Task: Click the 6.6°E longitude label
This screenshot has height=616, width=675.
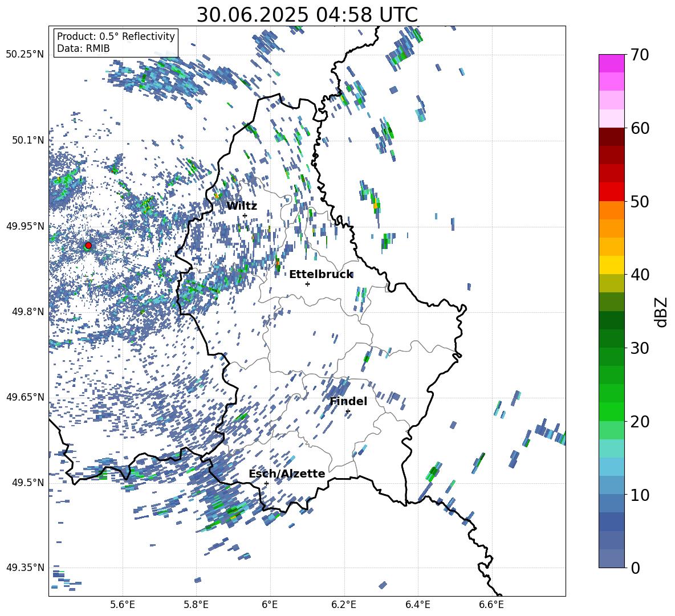Action: [x=491, y=605]
